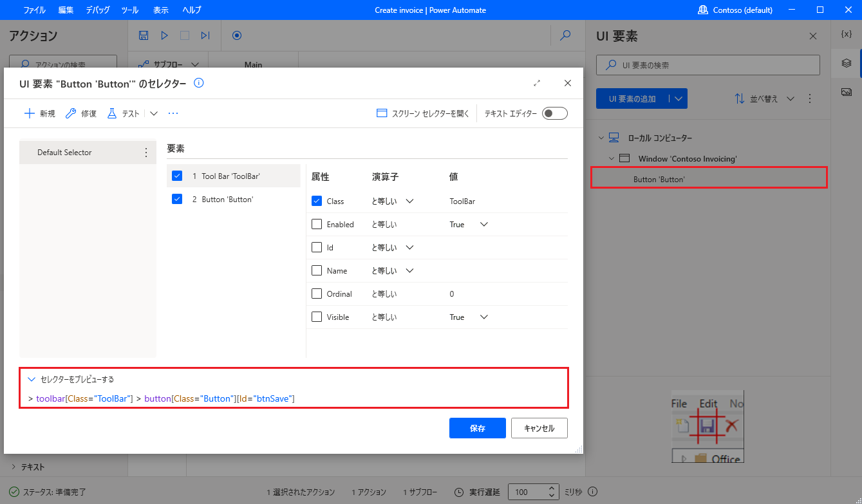Screen dimensions: 862x504
Task: Select Button 'Button' tree item
Action: click(709, 179)
